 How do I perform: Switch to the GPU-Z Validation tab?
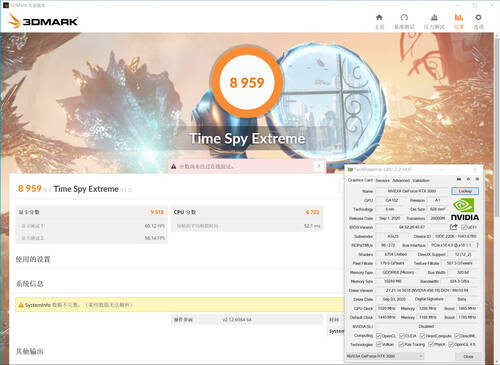pyautogui.click(x=421, y=180)
